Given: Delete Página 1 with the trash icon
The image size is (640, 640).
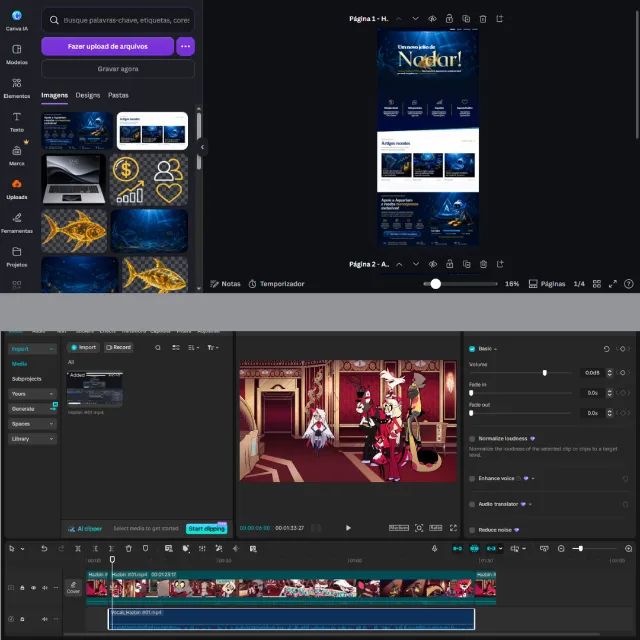Looking at the screenshot, I should tap(483, 19).
